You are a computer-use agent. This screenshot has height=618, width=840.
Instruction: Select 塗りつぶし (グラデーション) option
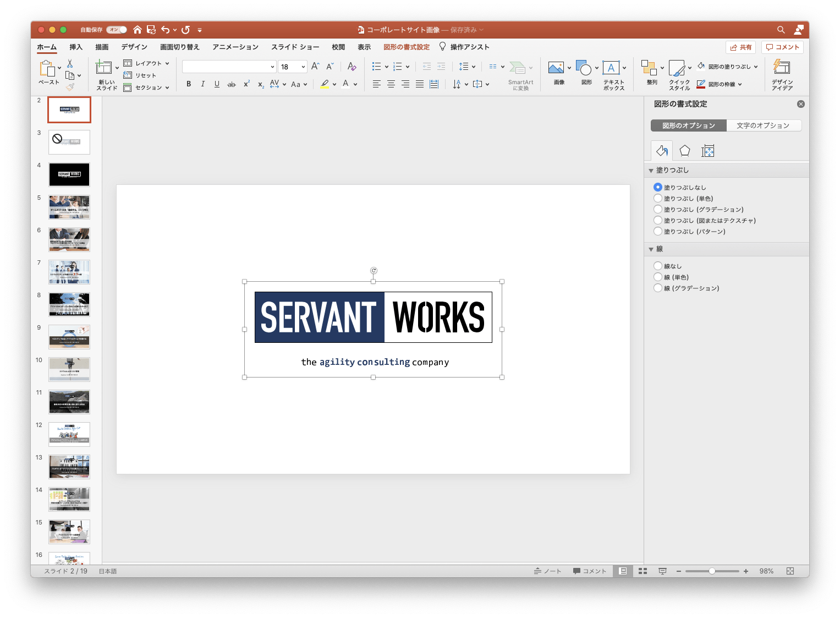658,209
